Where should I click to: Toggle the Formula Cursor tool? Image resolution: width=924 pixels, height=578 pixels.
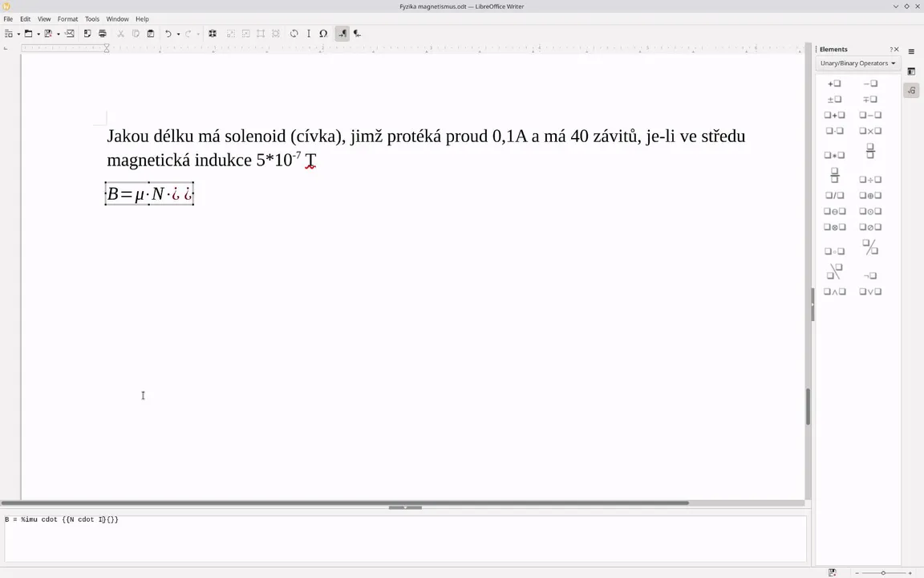tap(309, 34)
